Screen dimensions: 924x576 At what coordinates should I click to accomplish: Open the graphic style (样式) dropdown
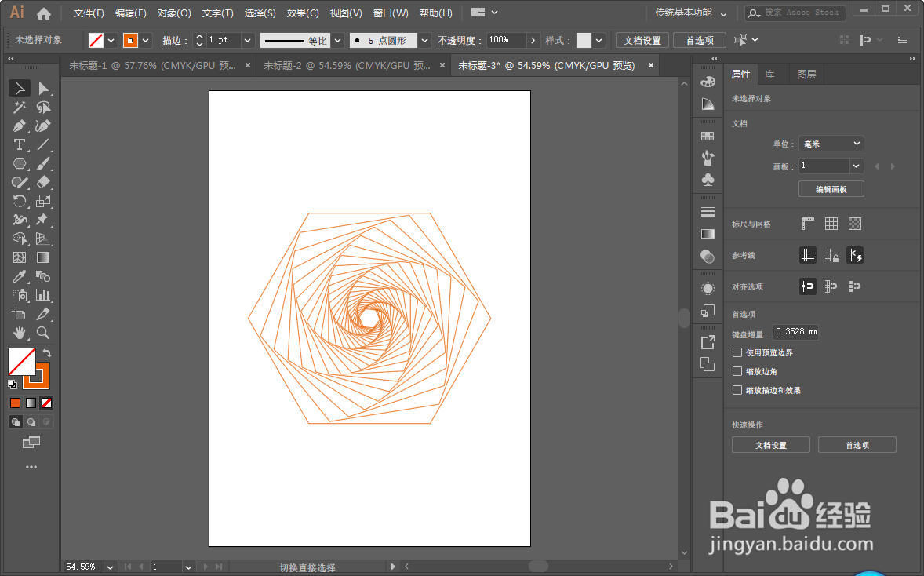pos(598,40)
